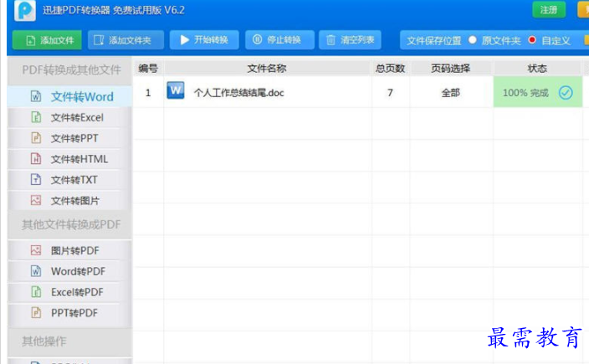This screenshot has height=364, width=589.
Task: Click the 文件保存位置 label
Action: tap(434, 40)
